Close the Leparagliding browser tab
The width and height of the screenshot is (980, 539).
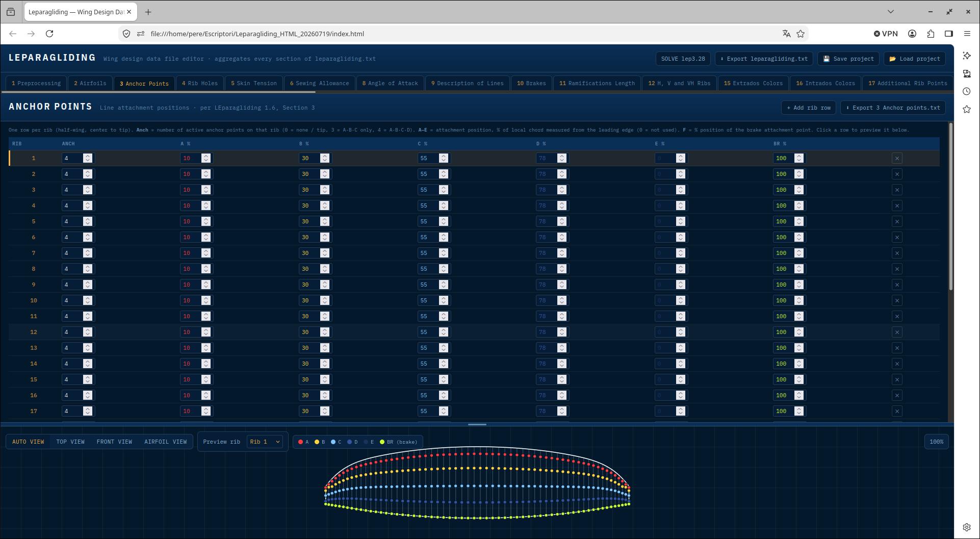129,12
